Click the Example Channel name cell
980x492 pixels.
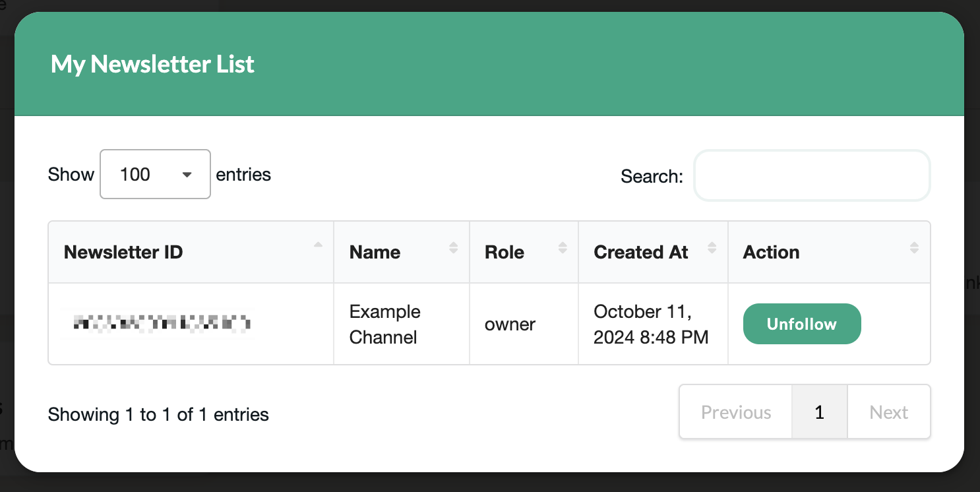pos(385,324)
